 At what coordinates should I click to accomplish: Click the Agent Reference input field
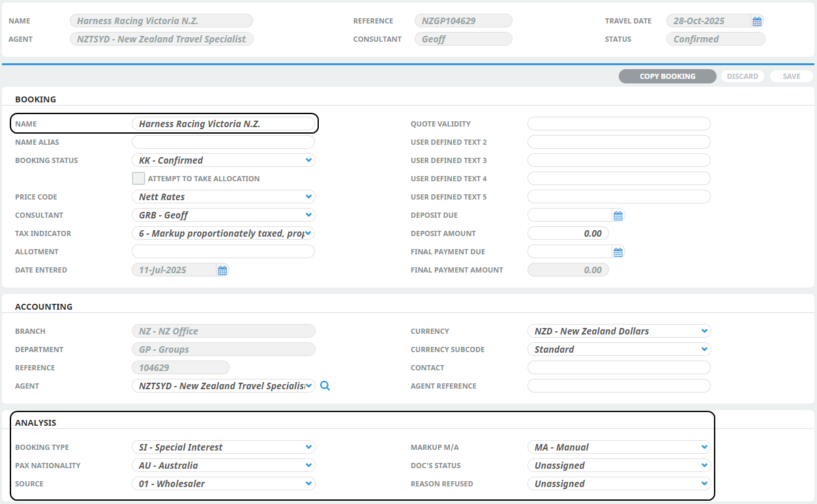click(618, 386)
